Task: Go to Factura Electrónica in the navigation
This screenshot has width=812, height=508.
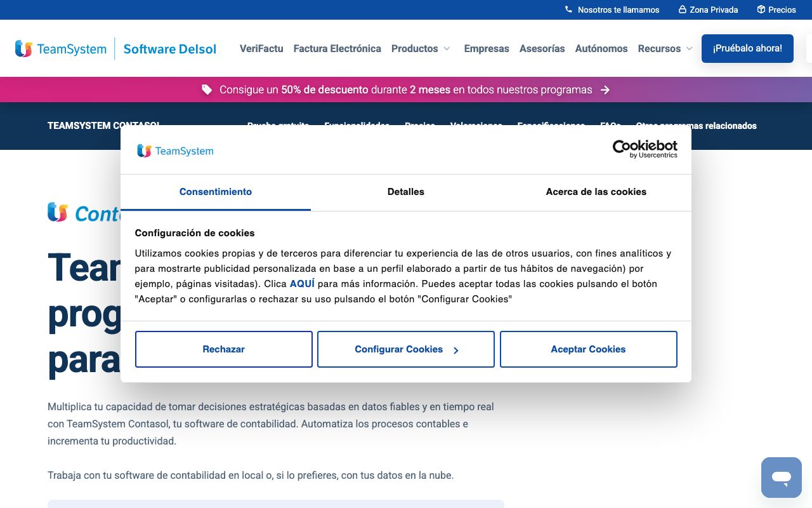Action: (x=337, y=49)
